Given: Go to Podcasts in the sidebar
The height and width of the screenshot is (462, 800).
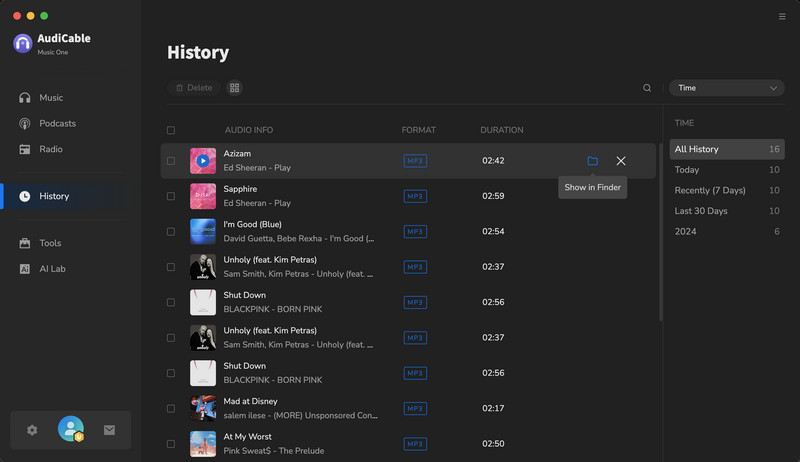Looking at the screenshot, I should (57, 123).
